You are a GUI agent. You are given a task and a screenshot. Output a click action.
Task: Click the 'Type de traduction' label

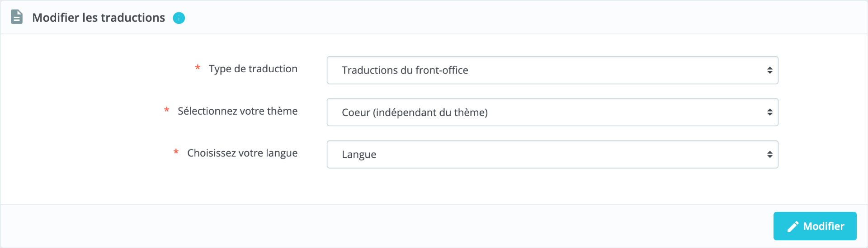pyautogui.click(x=253, y=69)
